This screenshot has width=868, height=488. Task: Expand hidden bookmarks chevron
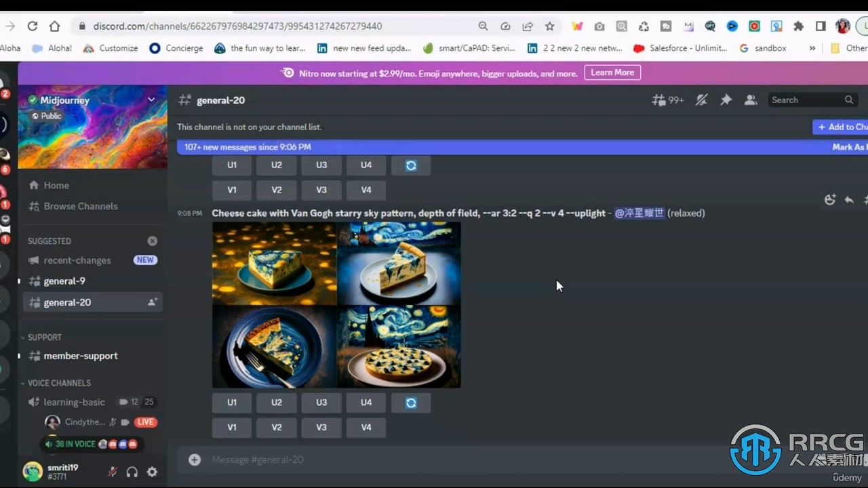[x=812, y=48]
